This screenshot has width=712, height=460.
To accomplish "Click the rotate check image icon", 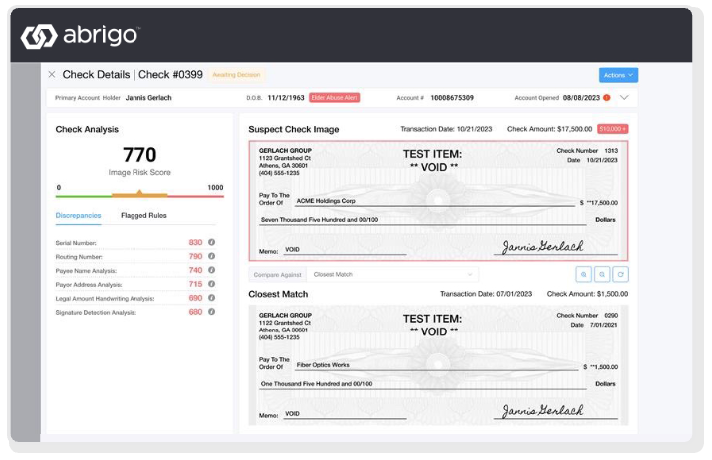I will pos(620,274).
